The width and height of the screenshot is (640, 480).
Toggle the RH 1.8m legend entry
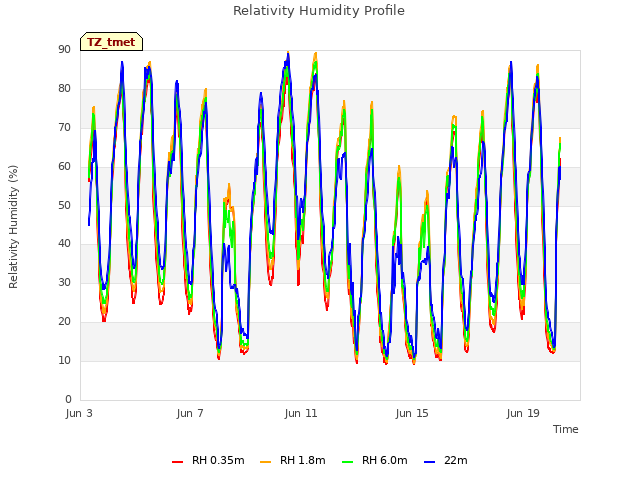(293, 460)
